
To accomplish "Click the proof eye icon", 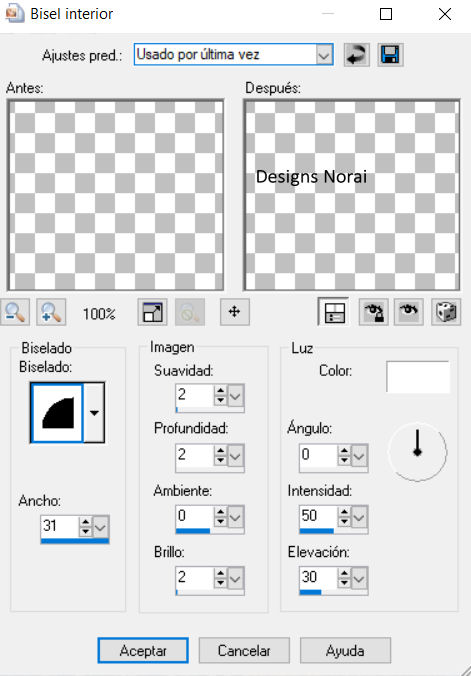I will tap(408, 312).
